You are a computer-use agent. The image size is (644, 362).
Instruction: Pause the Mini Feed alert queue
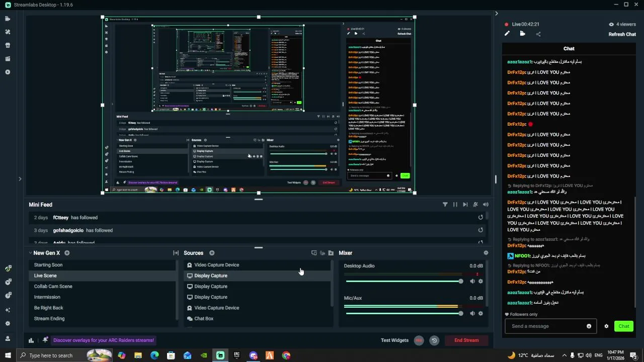coord(455,205)
